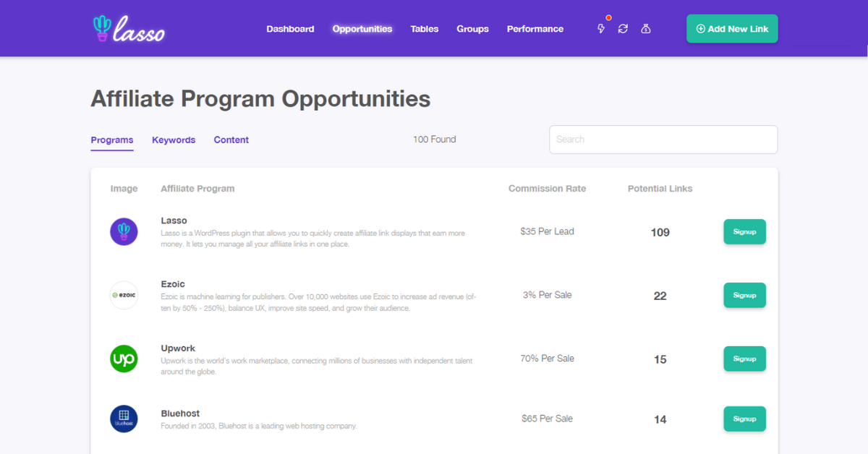Click the "3% Per Sale" commission value
868x454 pixels.
coord(547,295)
